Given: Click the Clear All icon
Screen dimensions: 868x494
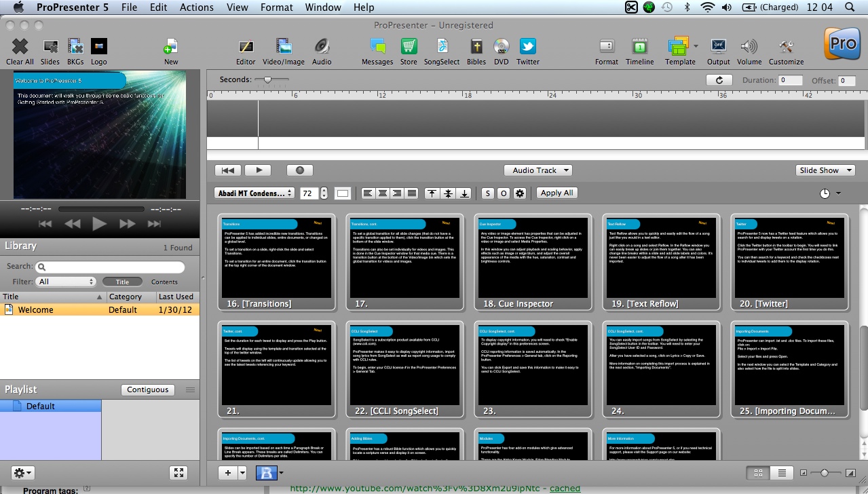Looking at the screenshot, I should (x=20, y=47).
